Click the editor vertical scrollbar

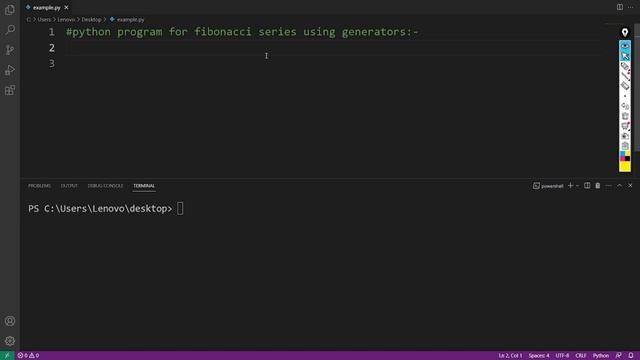[638, 88]
